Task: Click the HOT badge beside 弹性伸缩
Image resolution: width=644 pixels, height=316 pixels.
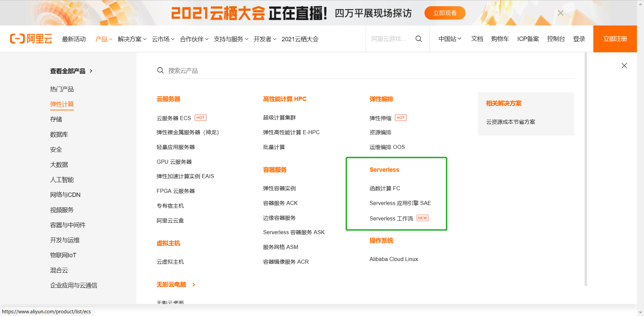Action: pos(401,118)
